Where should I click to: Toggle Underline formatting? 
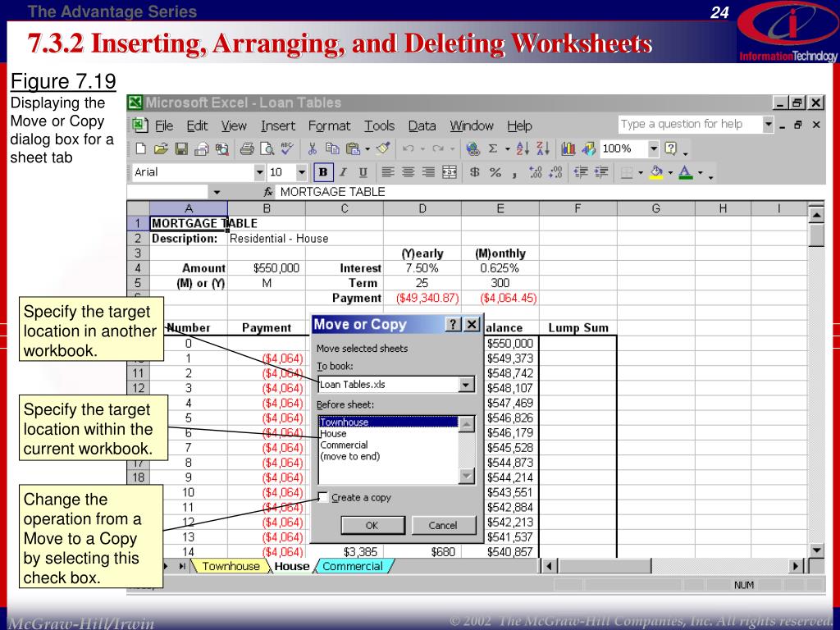point(363,172)
